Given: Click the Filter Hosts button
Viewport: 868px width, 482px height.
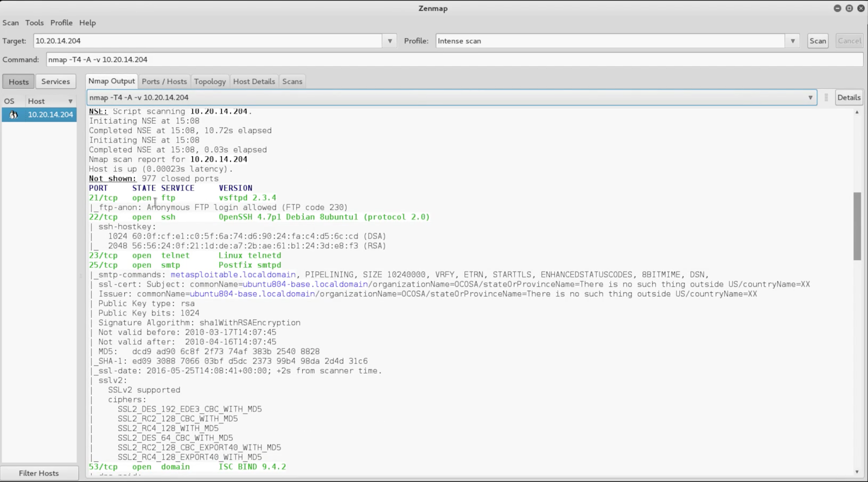Looking at the screenshot, I should pyautogui.click(x=39, y=473).
